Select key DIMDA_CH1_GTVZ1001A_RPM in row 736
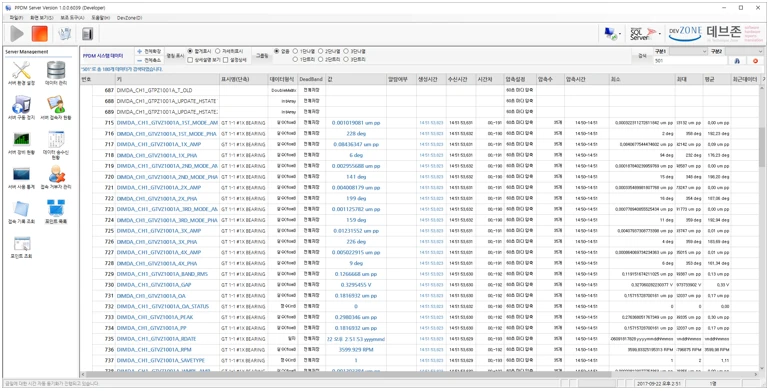Viewport: 771px width, 391px height. pyautogui.click(x=153, y=350)
